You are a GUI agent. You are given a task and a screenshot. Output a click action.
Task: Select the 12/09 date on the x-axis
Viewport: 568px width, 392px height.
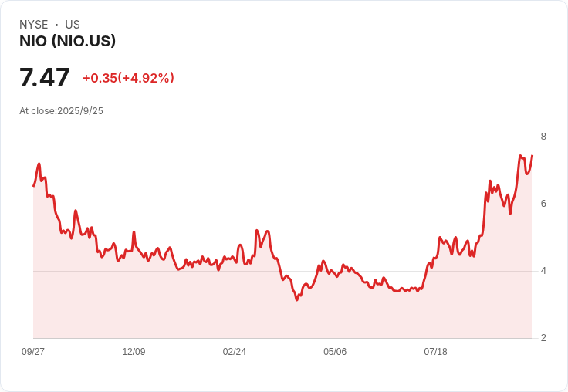[134, 352]
